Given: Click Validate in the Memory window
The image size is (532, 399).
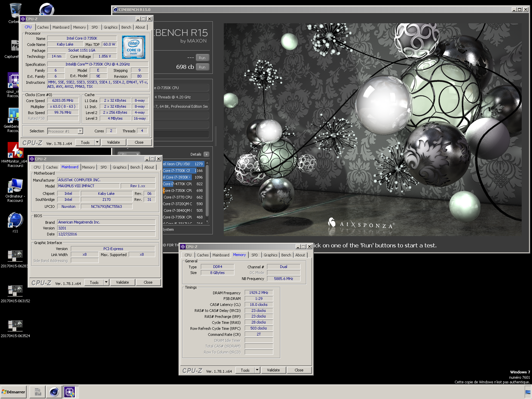Looking at the screenshot, I should pos(273,370).
